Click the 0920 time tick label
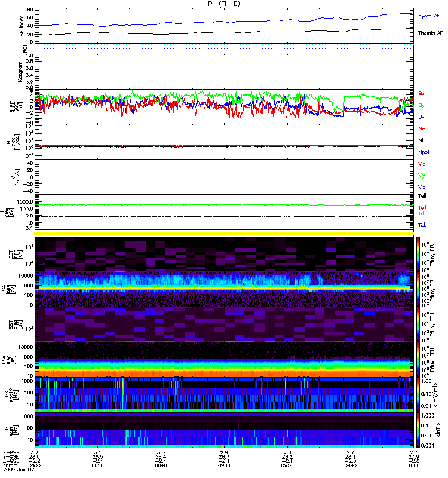 click(287, 465)
